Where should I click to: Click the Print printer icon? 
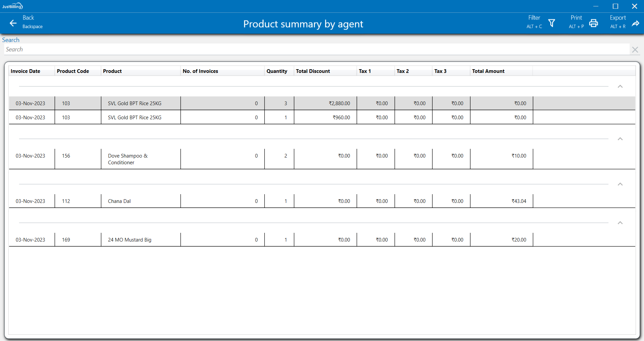click(x=593, y=23)
